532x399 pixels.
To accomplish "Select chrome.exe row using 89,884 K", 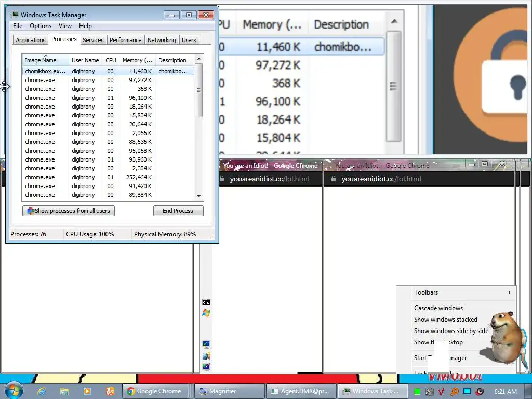I will 108,195.
